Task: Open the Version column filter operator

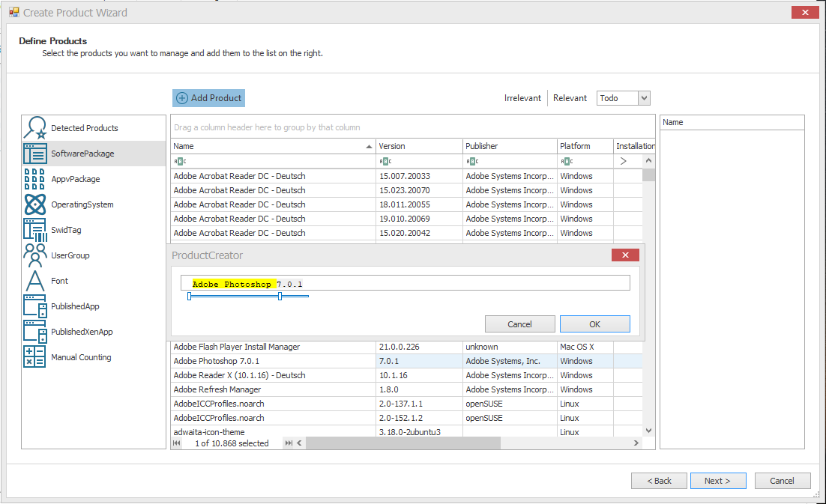Action: [385, 161]
